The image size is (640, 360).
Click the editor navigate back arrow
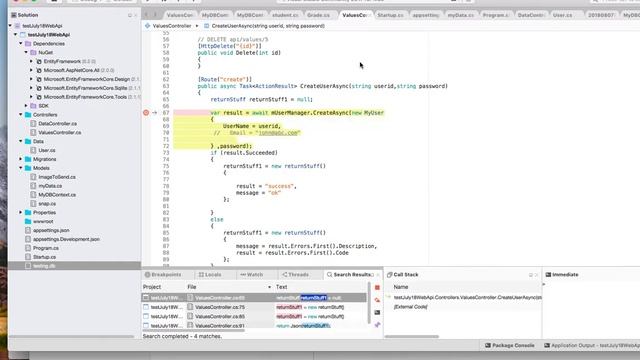[146, 15]
